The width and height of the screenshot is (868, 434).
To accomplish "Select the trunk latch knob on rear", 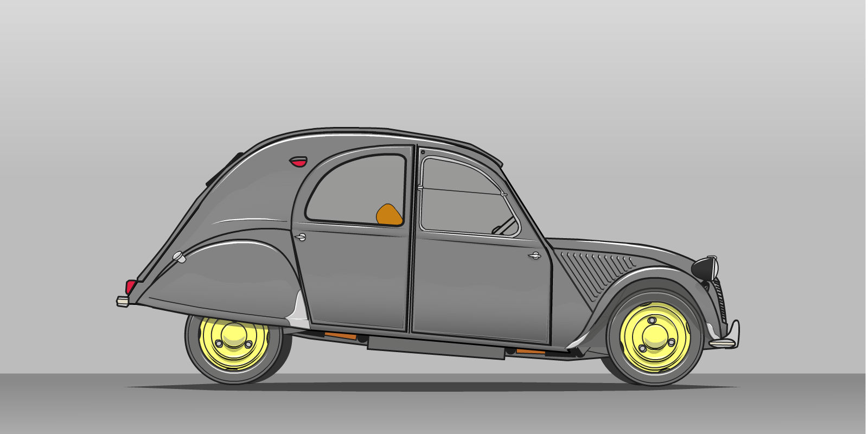I will (178, 257).
